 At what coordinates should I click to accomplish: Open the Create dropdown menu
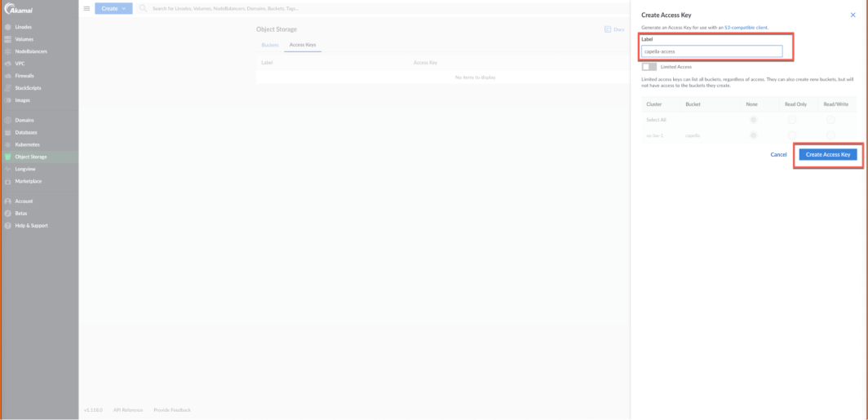coord(113,8)
